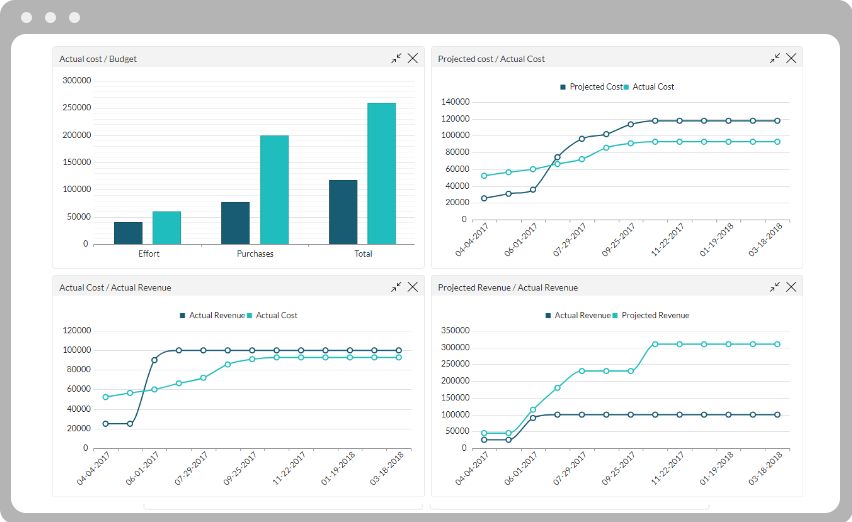Collapse the Actual cost / Budget panel

point(396,59)
